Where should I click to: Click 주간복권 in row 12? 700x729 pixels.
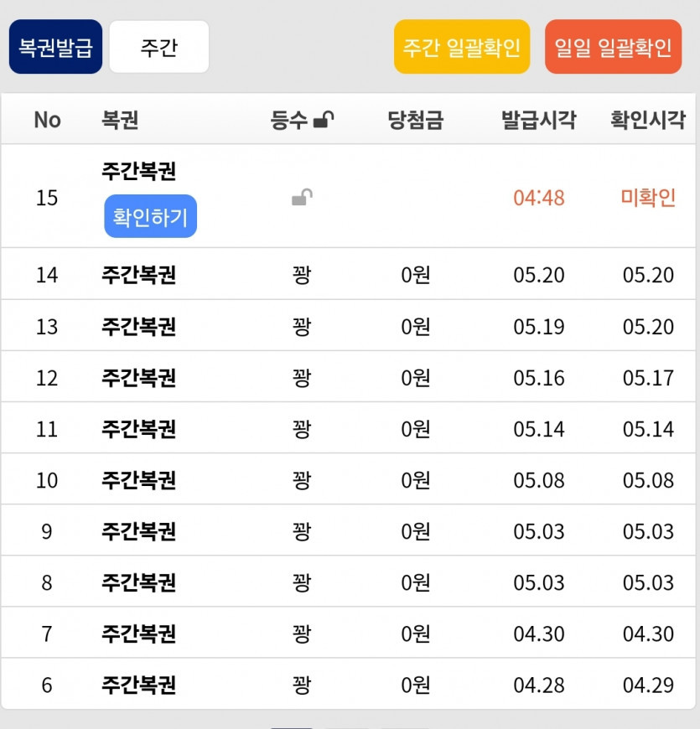(x=138, y=378)
